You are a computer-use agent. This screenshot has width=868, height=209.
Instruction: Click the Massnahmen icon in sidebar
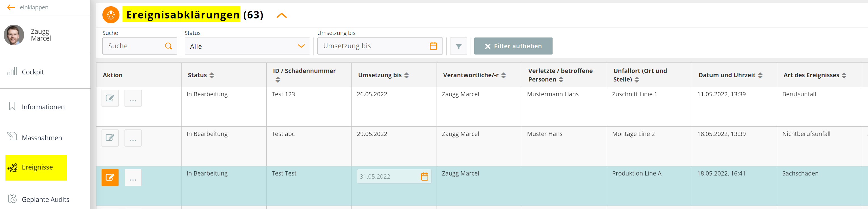pos(12,136)
